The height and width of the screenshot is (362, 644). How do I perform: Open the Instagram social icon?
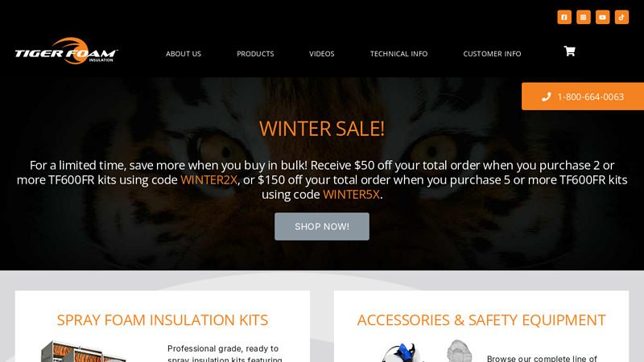tap(583, 17)
